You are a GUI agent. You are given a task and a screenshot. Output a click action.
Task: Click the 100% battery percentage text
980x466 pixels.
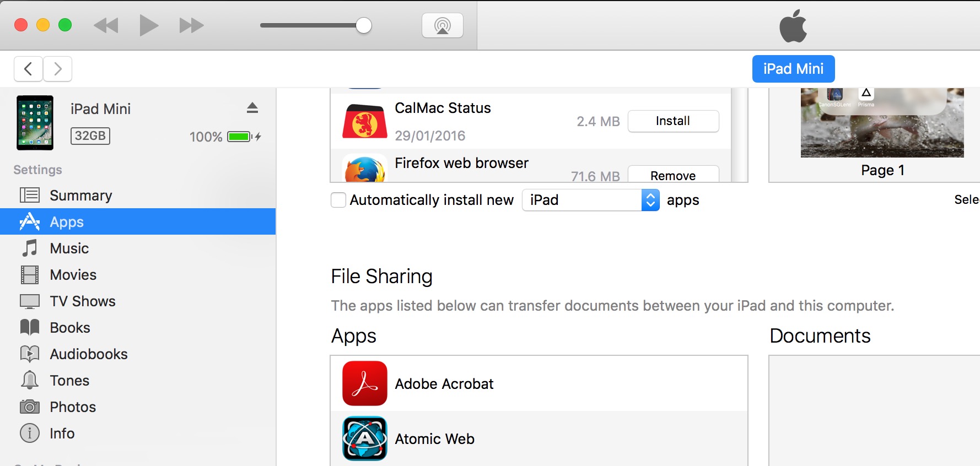coord(206,137)
